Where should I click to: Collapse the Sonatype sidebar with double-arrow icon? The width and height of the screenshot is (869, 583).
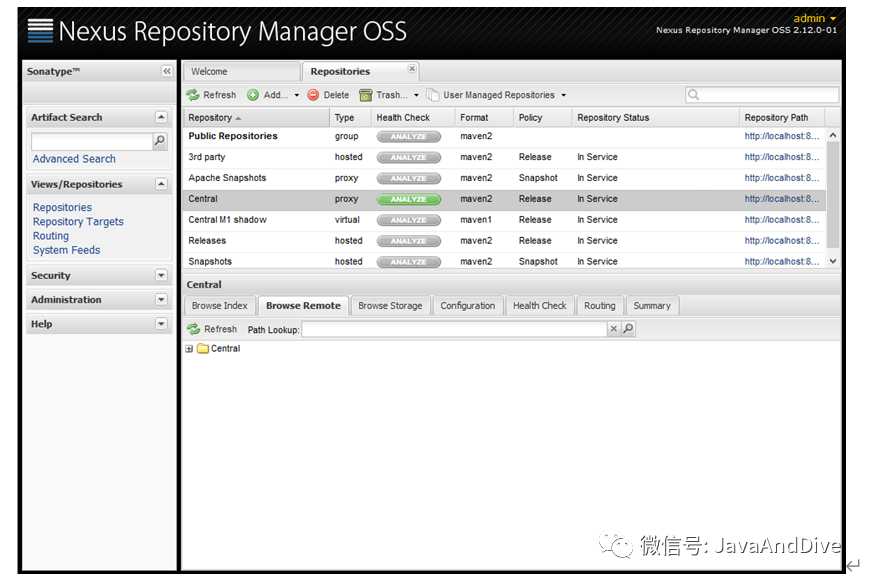[x=167, y=71]
